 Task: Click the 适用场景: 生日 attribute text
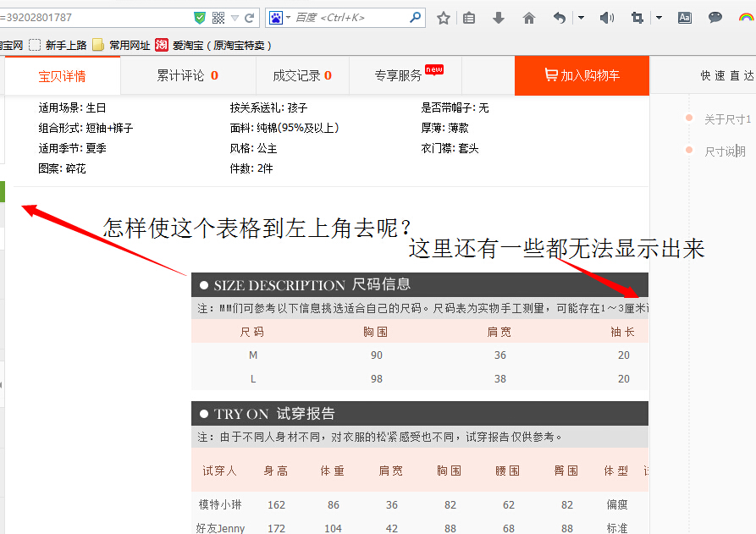point(72,108)
